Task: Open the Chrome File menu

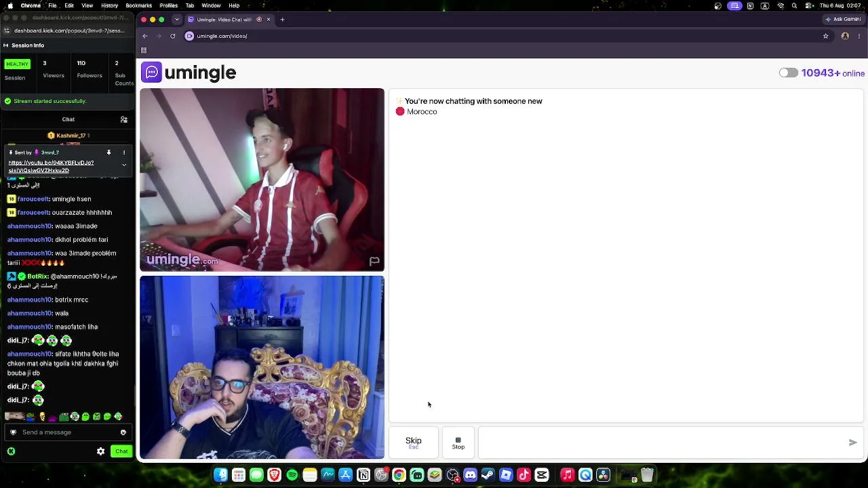Action: tap(52, 5)
